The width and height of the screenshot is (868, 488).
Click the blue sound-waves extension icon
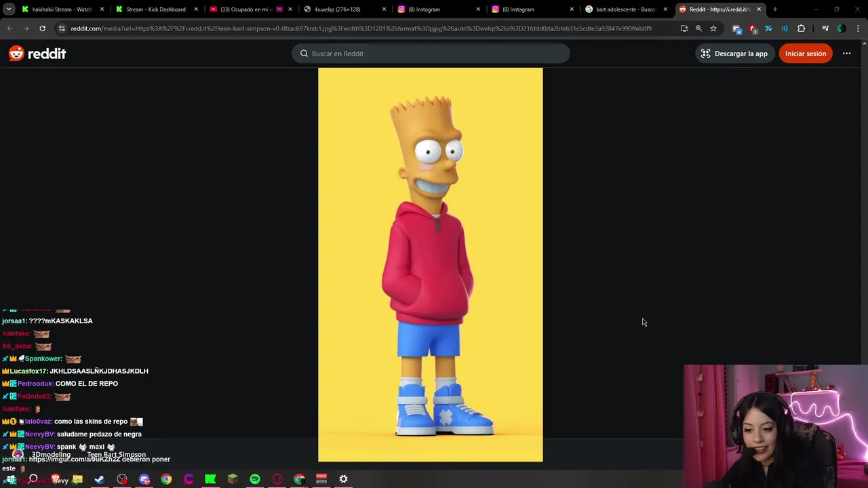point(785,28)
